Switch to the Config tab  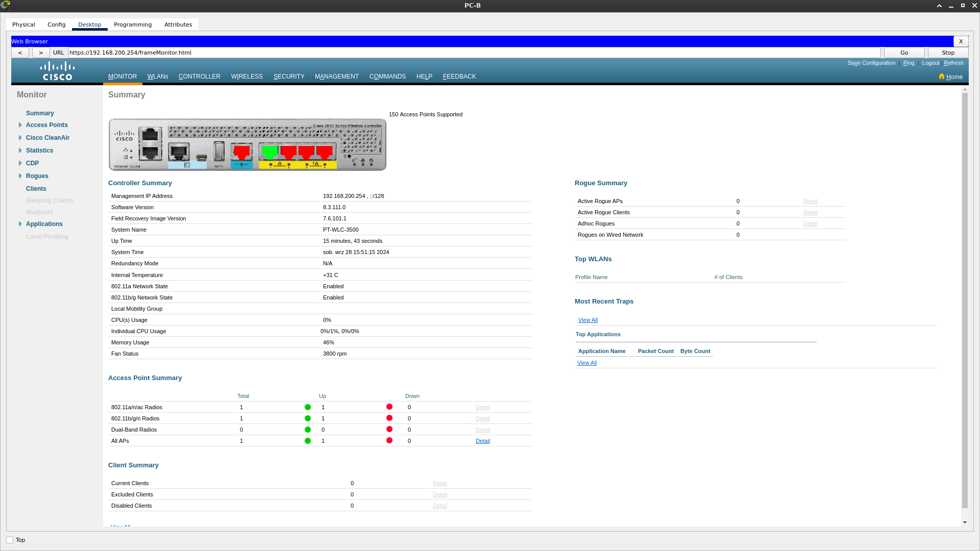click(56, 24)
